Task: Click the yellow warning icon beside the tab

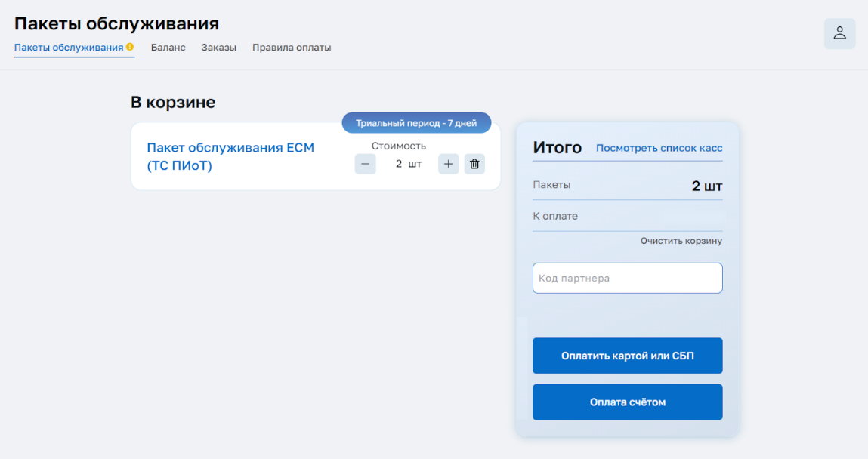Action: (130, 47)
